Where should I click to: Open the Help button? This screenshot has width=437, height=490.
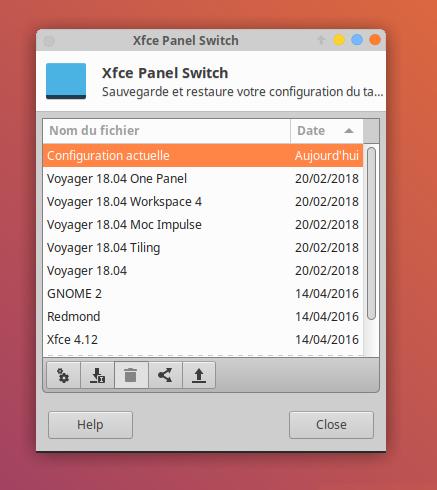click(x=90, y=425)
